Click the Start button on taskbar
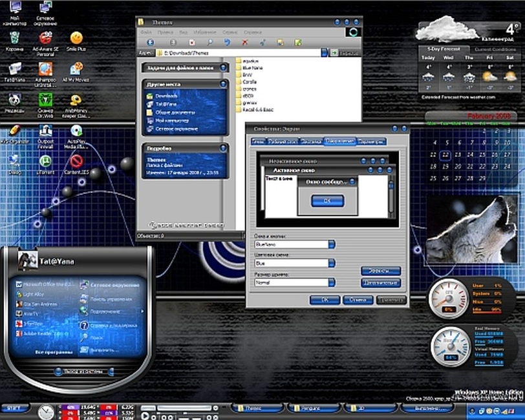Viewport: 525px width, 420px height. point(15,408)
